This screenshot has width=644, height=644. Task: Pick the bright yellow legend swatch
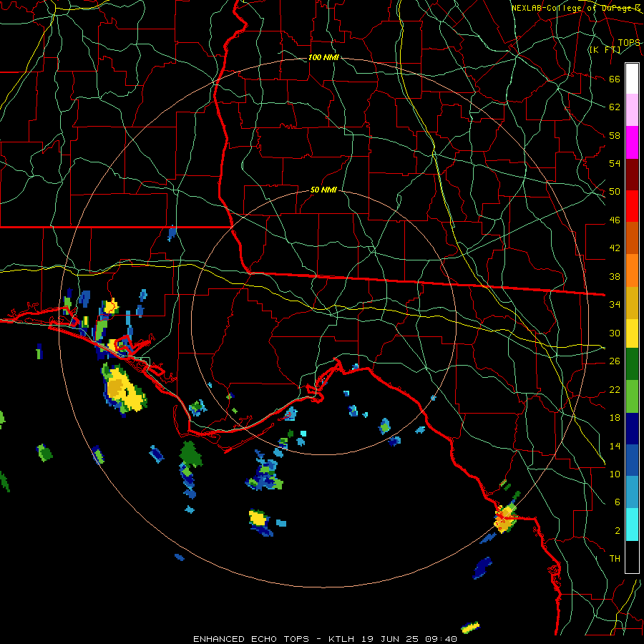coord(632,333)
